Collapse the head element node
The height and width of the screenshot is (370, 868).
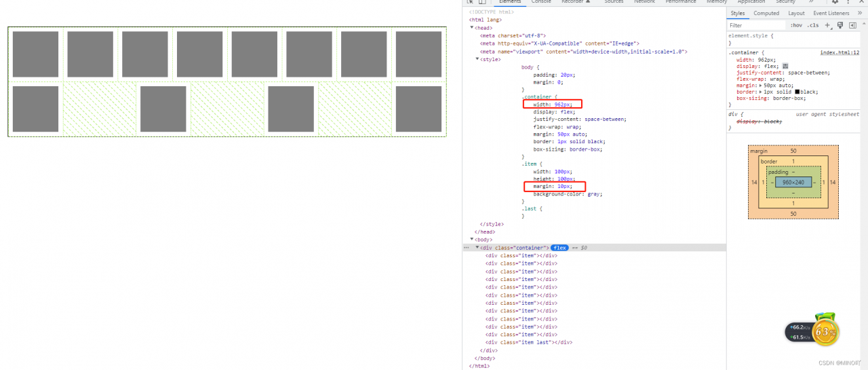(472, 28)
